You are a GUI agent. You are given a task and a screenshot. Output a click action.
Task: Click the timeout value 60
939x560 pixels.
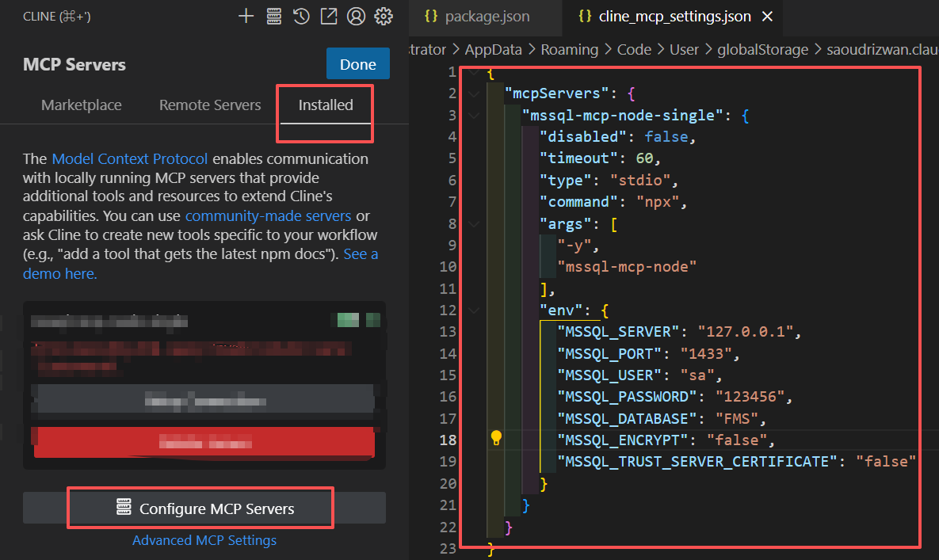pos(644,158)
